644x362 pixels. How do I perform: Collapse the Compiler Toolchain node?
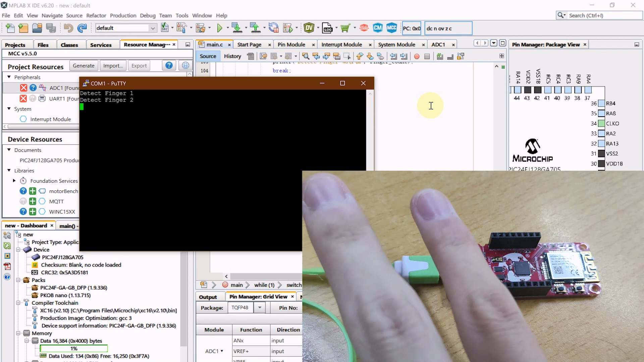(x=18, y=303)
